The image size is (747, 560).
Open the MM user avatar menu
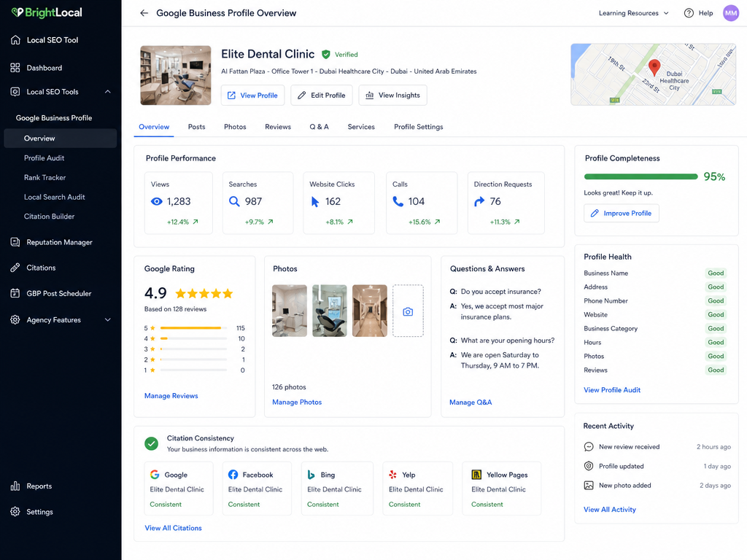coord(731,13)
